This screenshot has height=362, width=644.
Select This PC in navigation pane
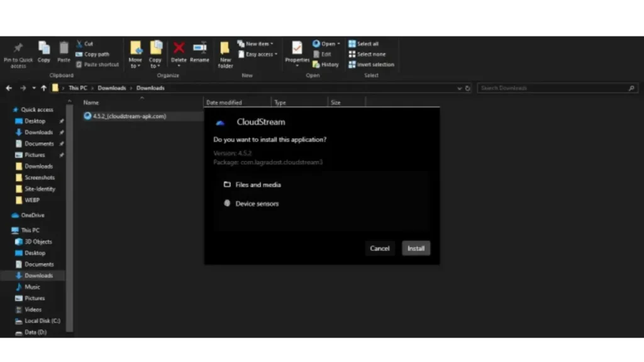click(25, 230)
